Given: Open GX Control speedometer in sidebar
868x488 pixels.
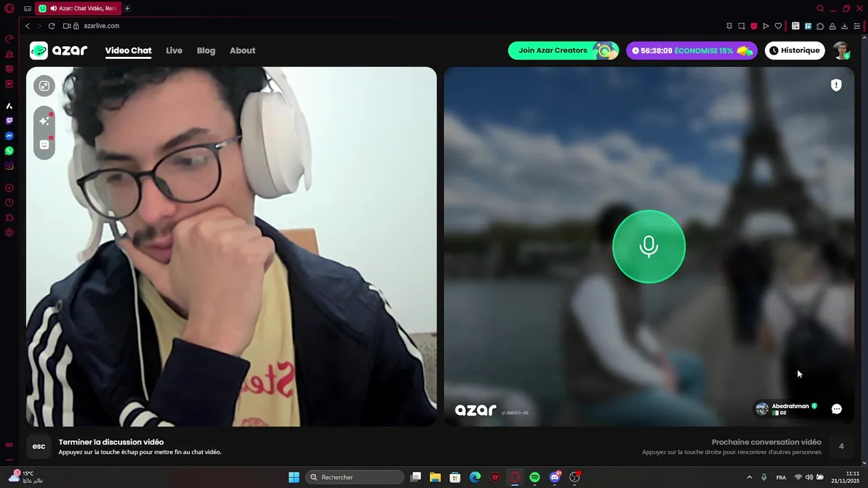Looking at the screenshot, I should [x=9, y=39].
